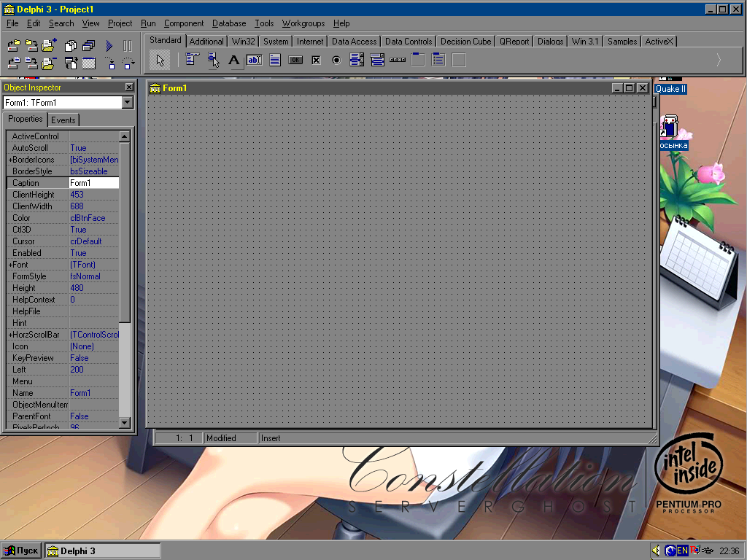Open the Object Inspector object selector dropdown
Viewport: 747px width, 560px height.
(127, 102)
